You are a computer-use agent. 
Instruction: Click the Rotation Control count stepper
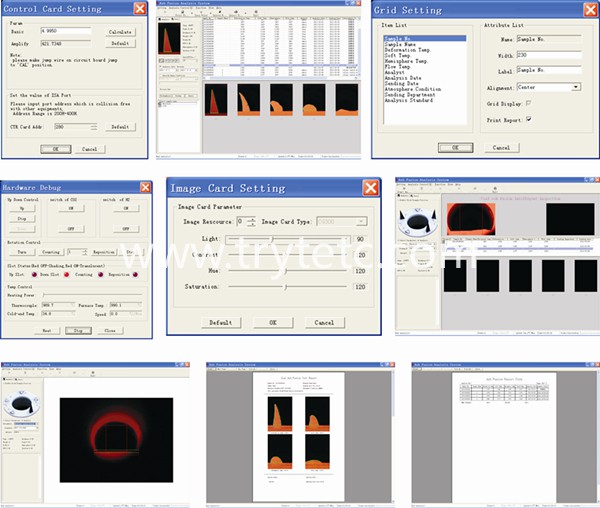(85, 252)
